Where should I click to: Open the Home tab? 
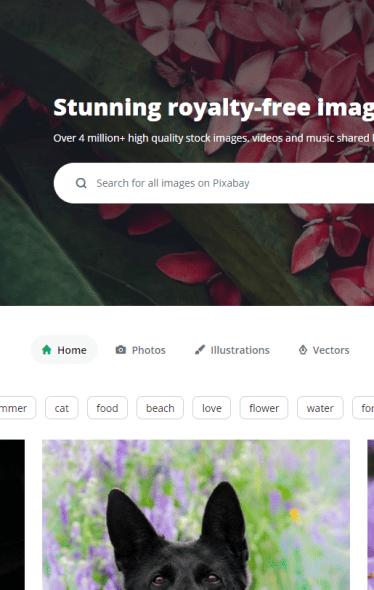pyautogui.click(x=64, y=350)
